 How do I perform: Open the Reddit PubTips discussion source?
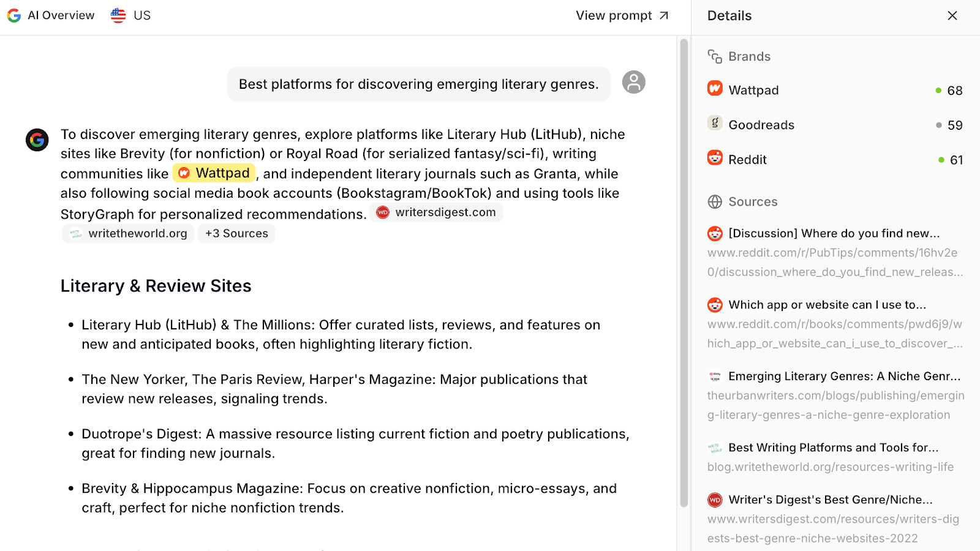point(833,233)
